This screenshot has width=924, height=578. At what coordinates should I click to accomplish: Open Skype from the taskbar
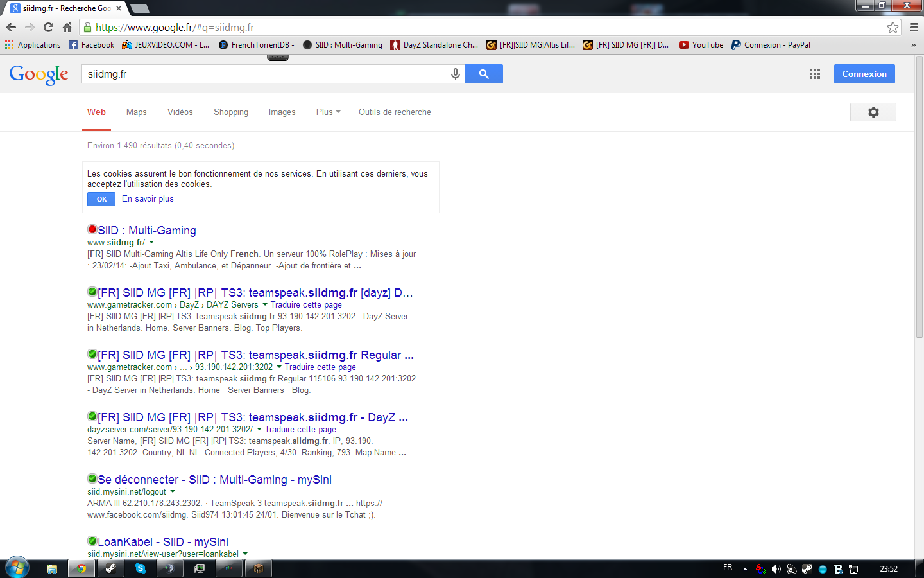141,568
